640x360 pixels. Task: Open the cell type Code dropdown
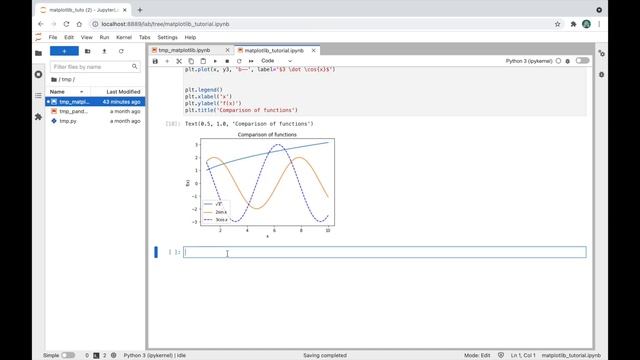[x=277, y=61]
